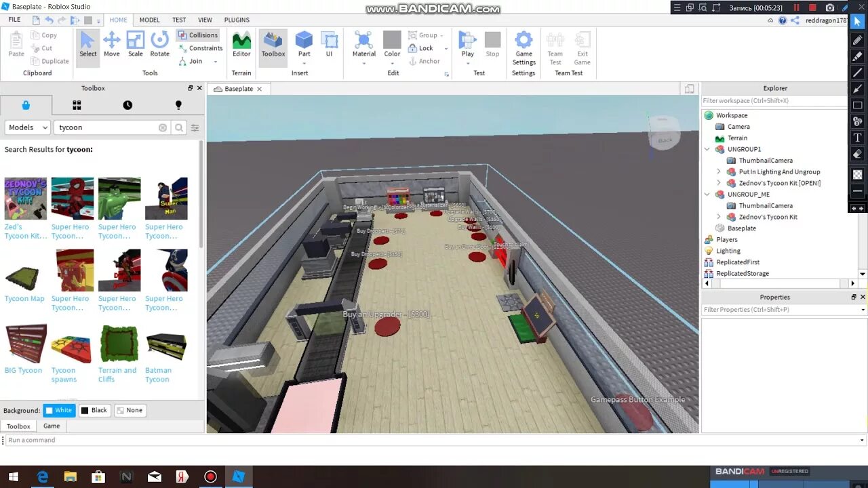Viewport: 868px width, 488px height.
Task: Open the toolbox Recent clock tab
Action: [127, 105]
